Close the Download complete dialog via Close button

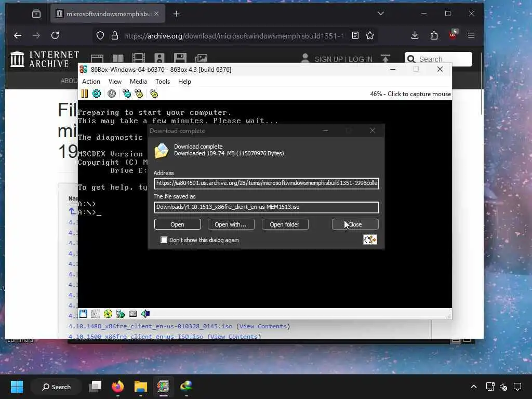point(355,224)
